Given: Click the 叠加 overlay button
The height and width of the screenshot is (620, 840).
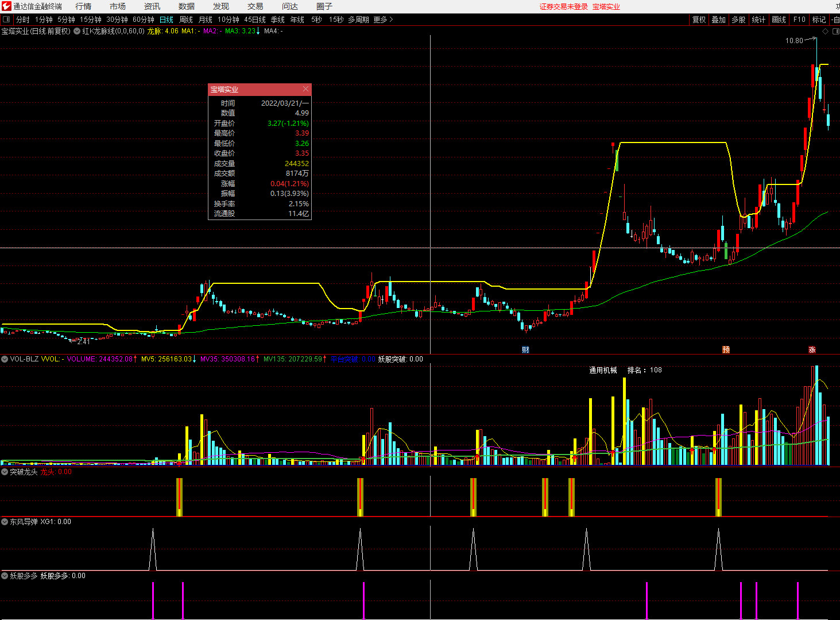Looking at the screenshot, I should pos(719,20).
